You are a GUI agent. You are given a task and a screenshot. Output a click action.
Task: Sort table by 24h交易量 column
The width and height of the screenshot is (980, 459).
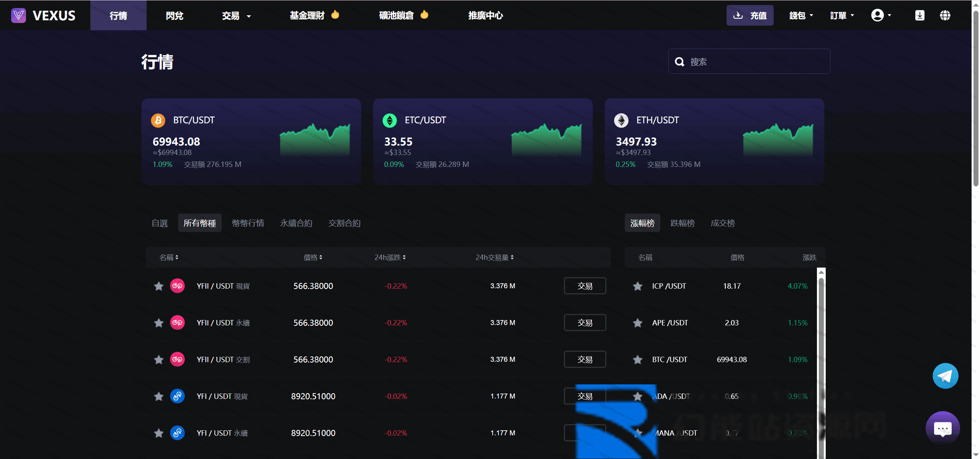pyautogui.click(x=495, y=257)
